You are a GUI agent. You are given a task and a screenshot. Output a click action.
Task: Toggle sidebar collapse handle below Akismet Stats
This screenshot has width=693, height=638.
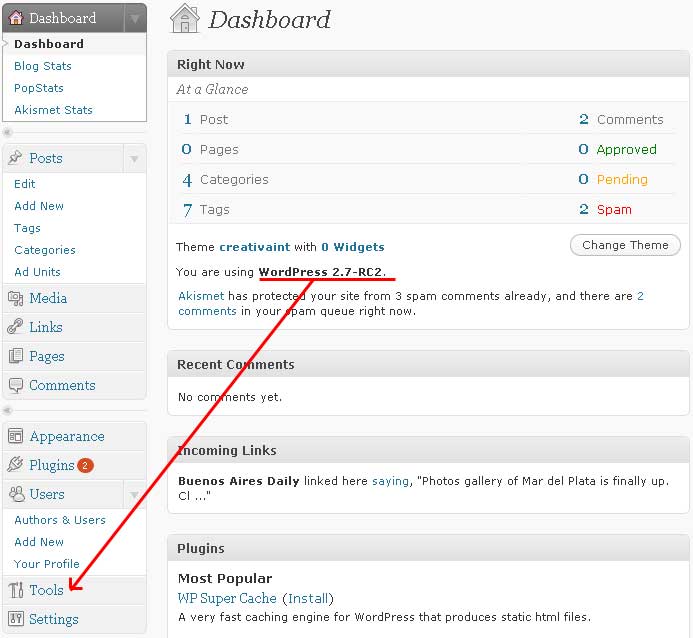click(x=7, y=132)
